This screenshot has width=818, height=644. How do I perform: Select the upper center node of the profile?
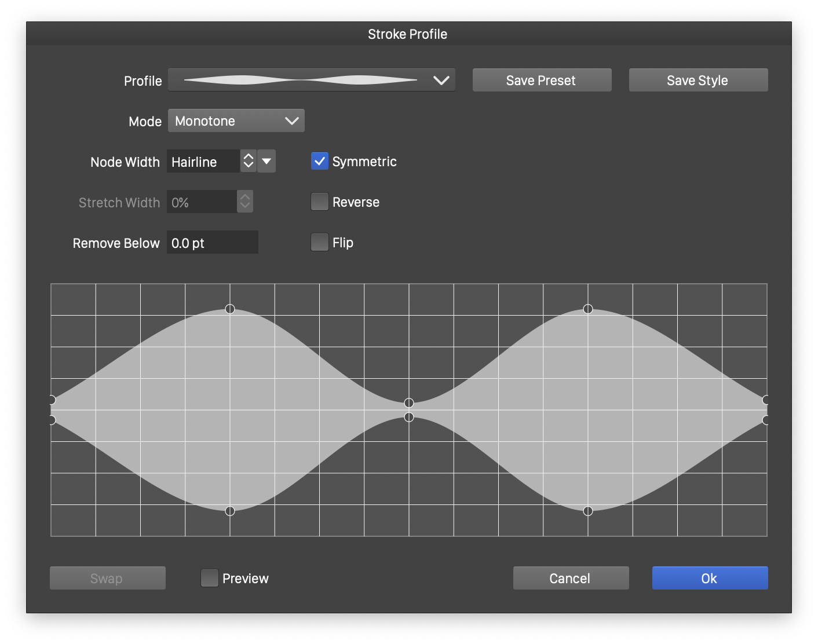(x=409, y=402)
